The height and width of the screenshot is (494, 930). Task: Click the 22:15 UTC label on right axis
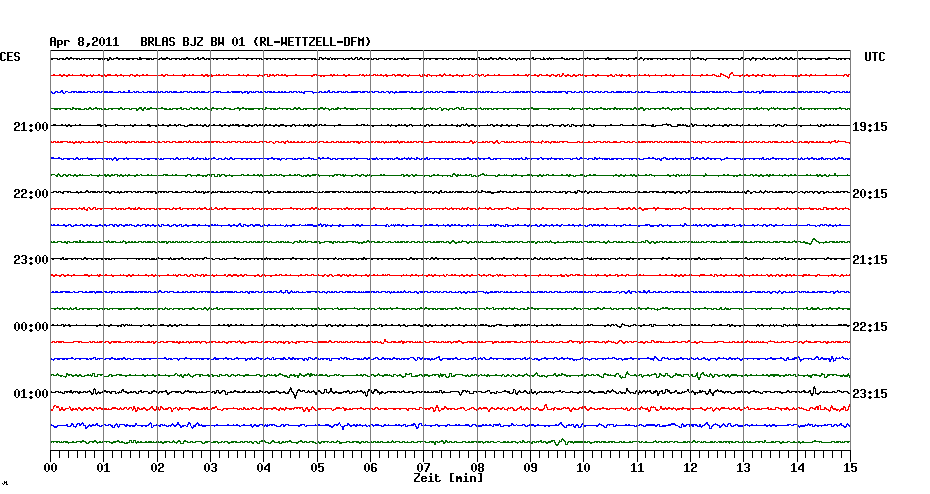(869, 327)
